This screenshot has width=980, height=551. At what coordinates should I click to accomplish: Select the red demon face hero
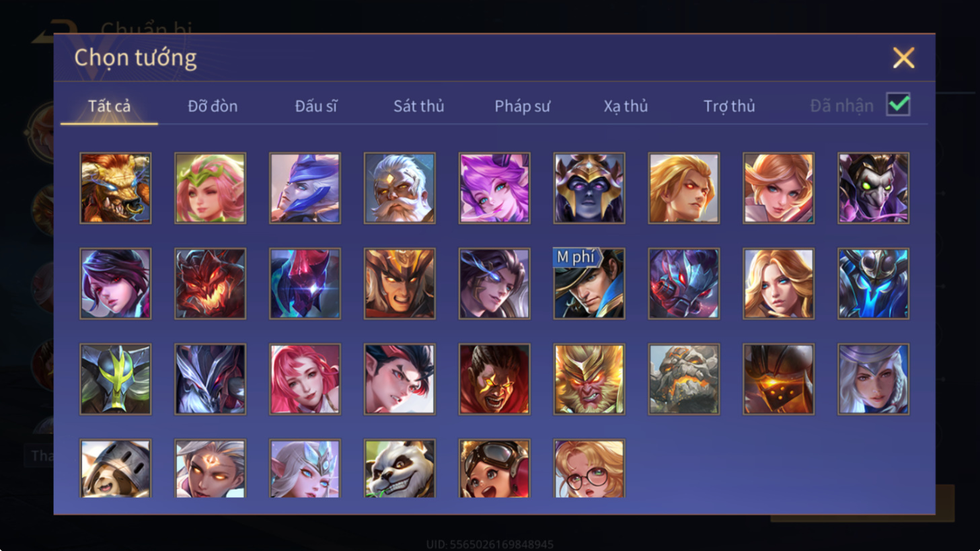(x=211, y=283)
